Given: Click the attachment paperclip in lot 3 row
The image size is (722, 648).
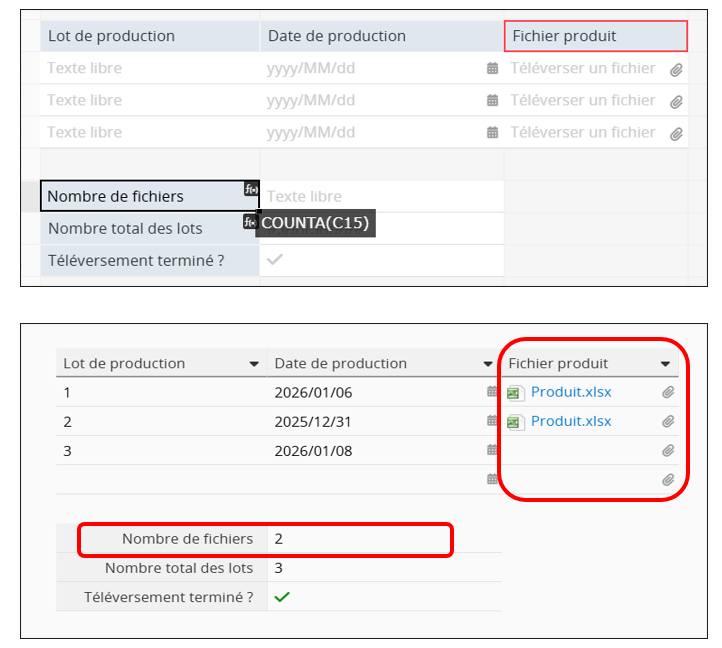Looking at the screenshot, I should pyautogui.click(x=668, y=451).
